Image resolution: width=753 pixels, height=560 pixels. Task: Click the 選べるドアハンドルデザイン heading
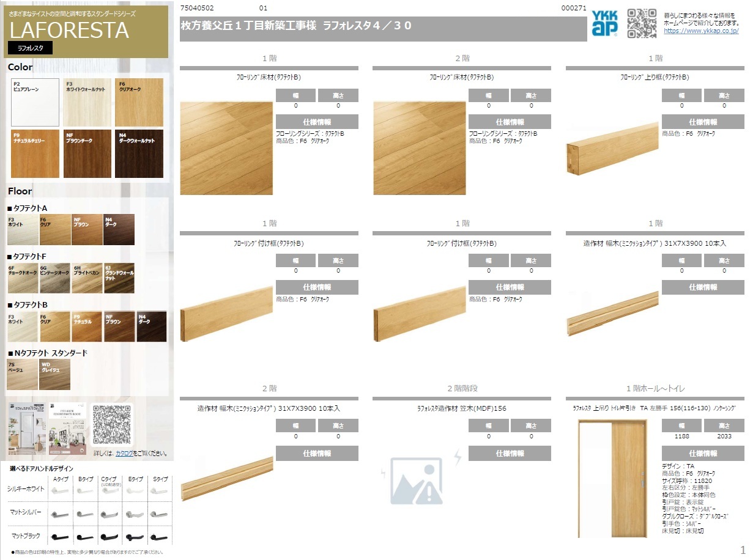(43, 468)
